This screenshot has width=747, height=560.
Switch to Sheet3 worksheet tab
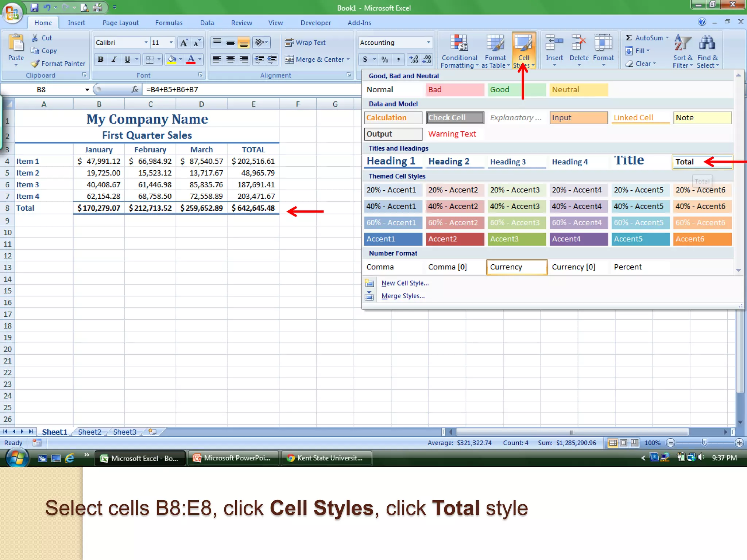[x=125, y=432]
